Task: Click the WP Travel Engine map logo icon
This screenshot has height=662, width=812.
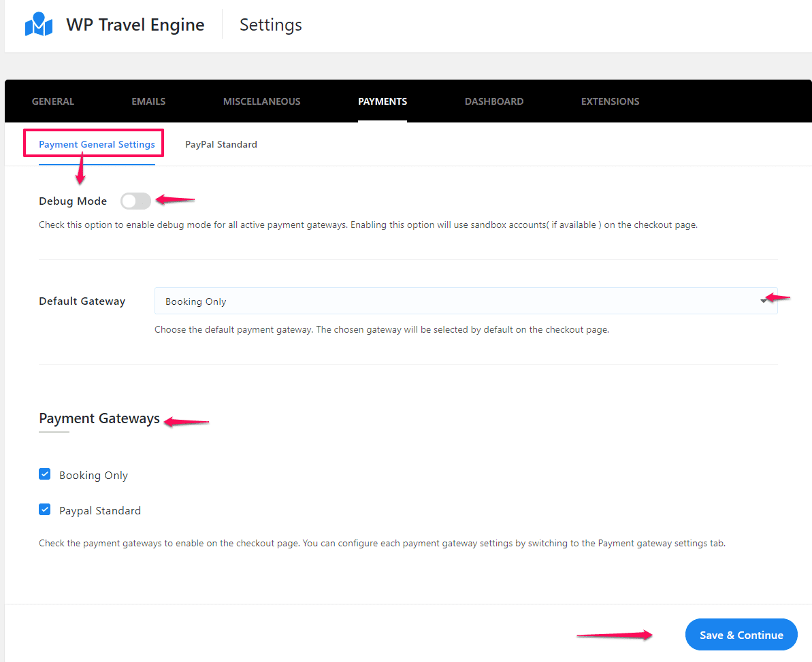Action: 39,24
